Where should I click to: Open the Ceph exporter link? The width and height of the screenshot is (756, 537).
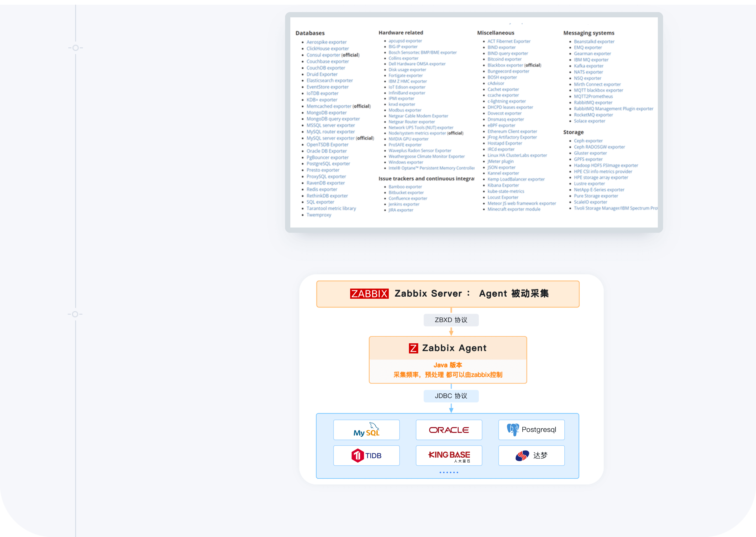pyautogui.click(x=588, y=141)
